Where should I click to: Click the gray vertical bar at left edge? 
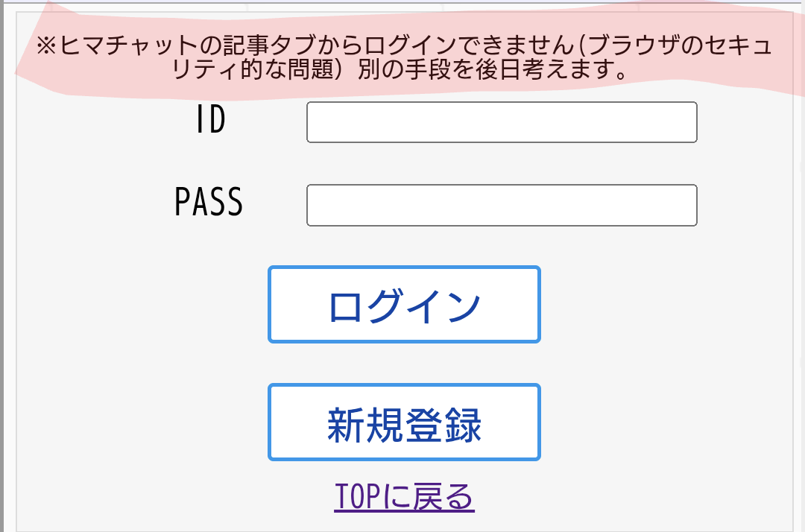[3, 298]
